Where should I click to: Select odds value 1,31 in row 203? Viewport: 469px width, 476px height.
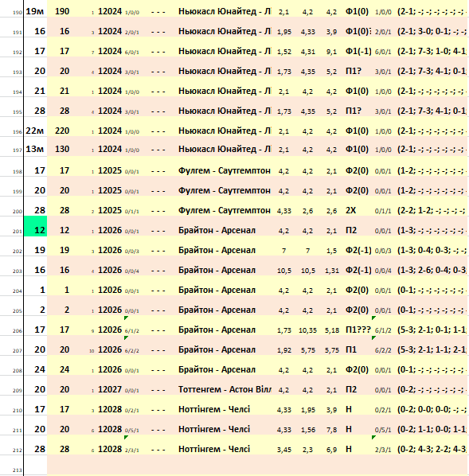(x=331, y=271)
